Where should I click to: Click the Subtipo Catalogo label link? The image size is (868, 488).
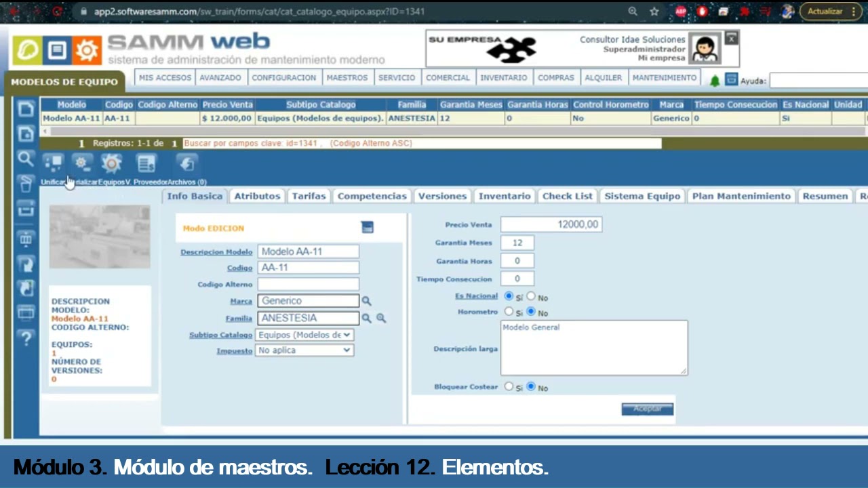220,335
